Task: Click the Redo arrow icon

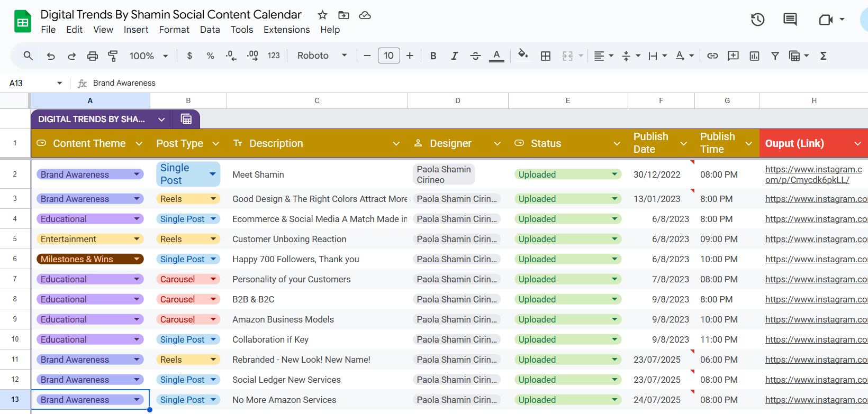Action: click(71, 56)
